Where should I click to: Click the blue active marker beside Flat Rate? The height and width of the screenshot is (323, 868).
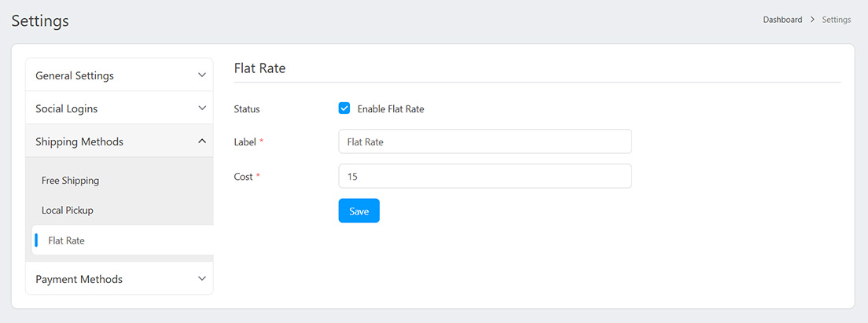point(36,240)
